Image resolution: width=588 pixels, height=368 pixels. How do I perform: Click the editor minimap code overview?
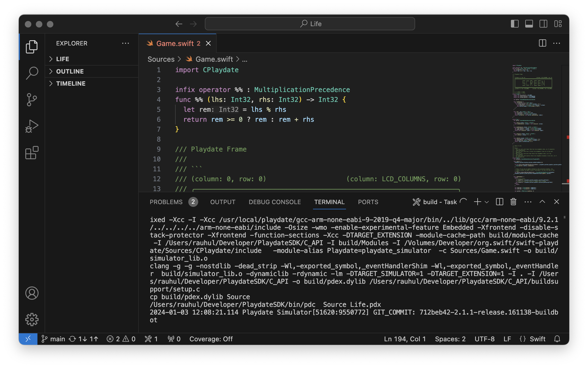coord(536,128)
